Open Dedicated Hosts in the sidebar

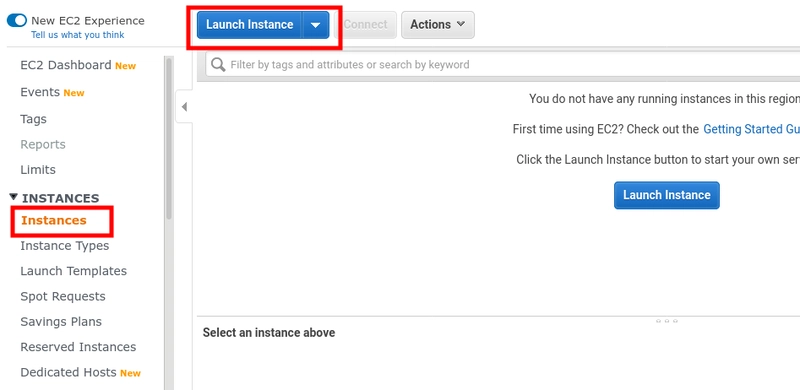(68, 373)
